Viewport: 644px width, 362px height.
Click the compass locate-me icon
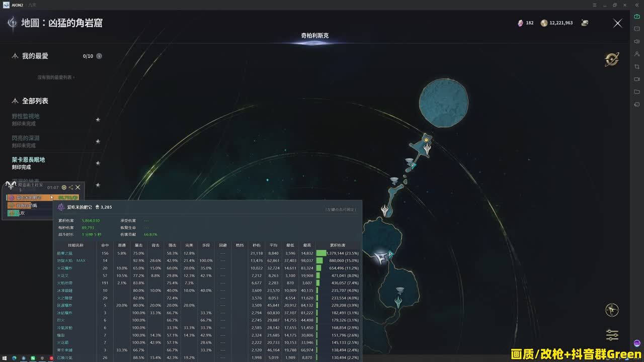click(612, 310)
